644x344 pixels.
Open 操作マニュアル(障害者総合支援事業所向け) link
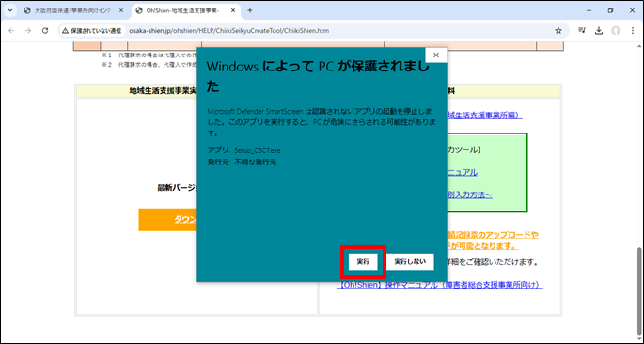[440, 285]
